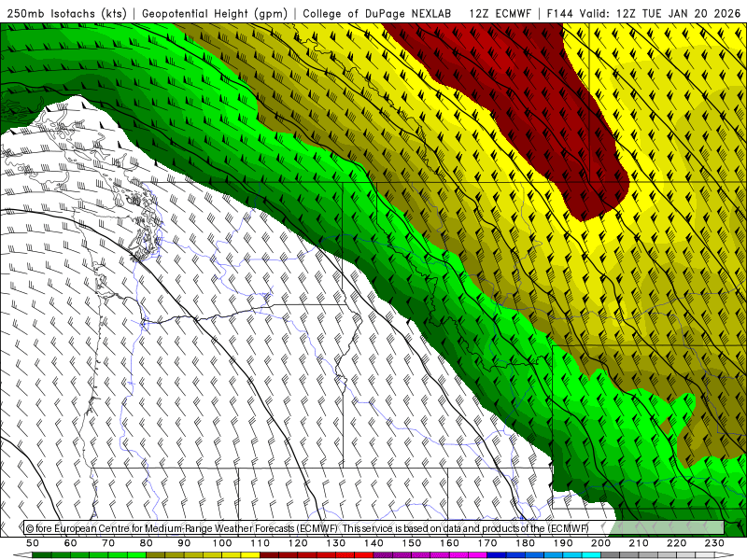Select the dark green swatch at 50 kts
The width and height of the screenshot is (747, 560).
[x=42, y=555]
